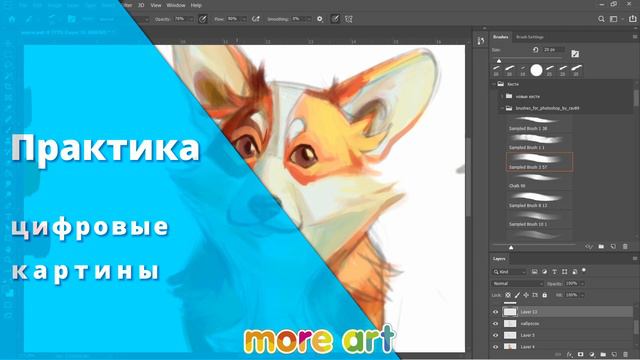Create new brush icon in Brushes panel
Image resolution: width=640 pixels, height=360 pixels.
[613, 247]
